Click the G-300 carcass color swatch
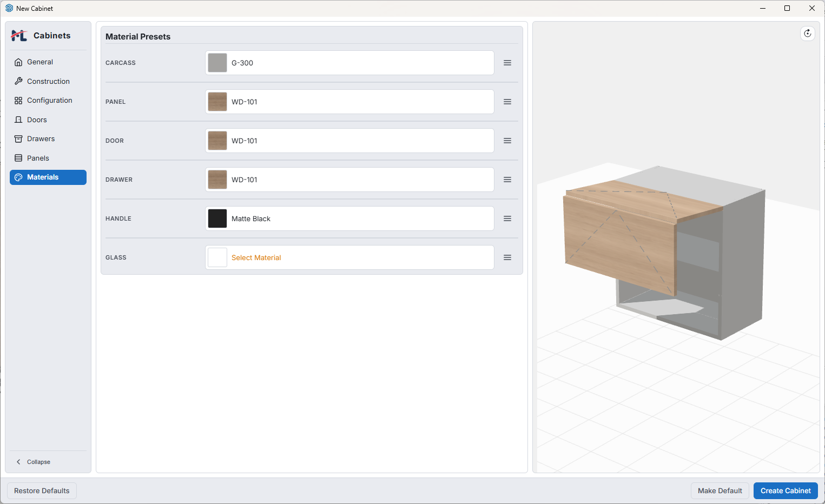 217,63
